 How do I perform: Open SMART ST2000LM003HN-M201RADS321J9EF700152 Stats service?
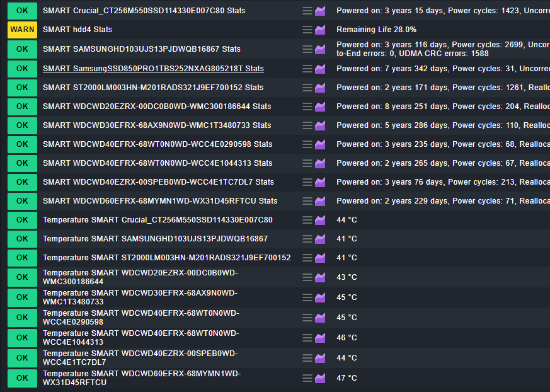pos(153,88)
